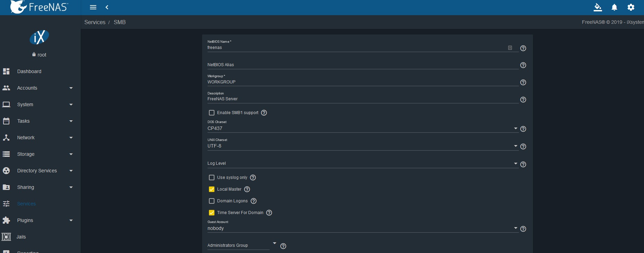Image resolution: width=644 pixels, height=253 pixels.
Task: Expand the Directory Services arrow
Action: tap(71, 171)
